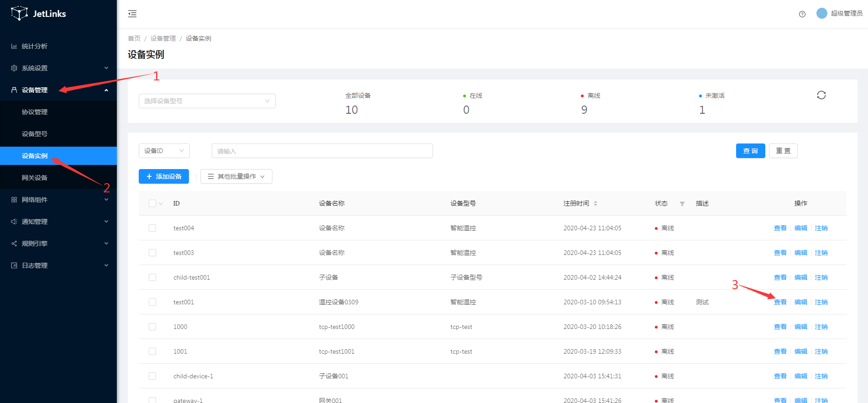Check the box for test004 row
Image resolution: width=868 pixels, height=403 pixels.
(152, 228)
